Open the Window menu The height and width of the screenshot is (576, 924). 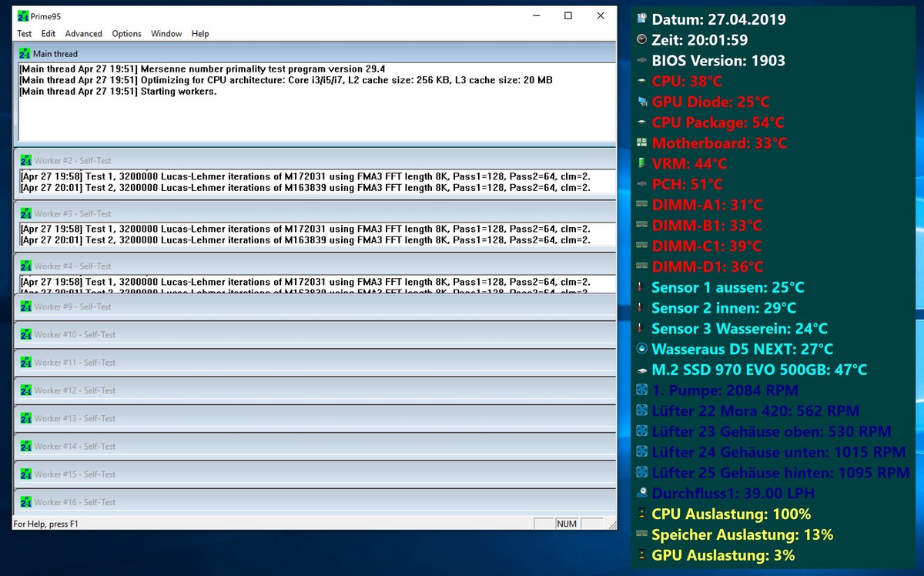coord(166,34)
